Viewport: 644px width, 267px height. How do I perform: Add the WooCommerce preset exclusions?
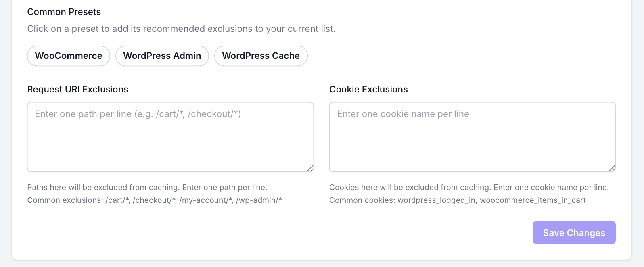(x=69, y=56)
